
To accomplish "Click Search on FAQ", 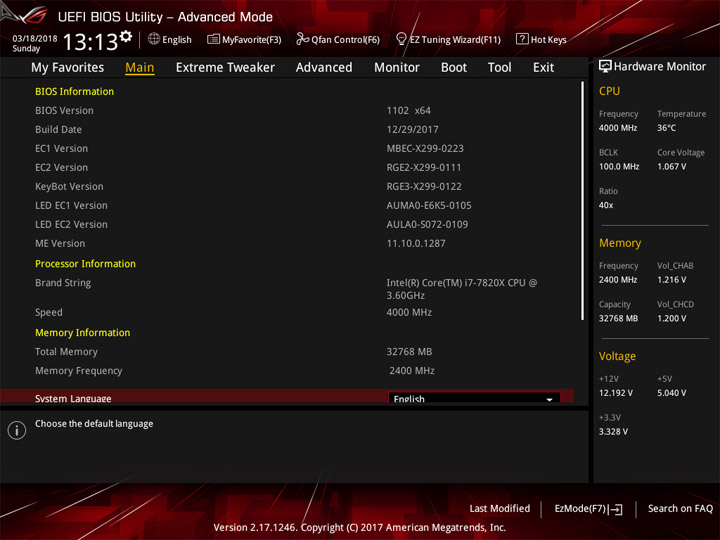I will [680, 508].
